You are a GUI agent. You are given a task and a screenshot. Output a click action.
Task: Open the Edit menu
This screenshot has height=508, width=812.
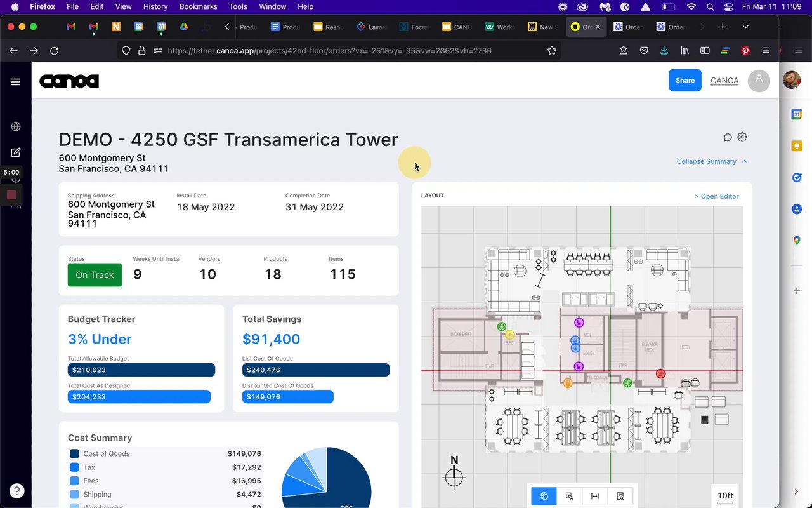tap(97, 7)
